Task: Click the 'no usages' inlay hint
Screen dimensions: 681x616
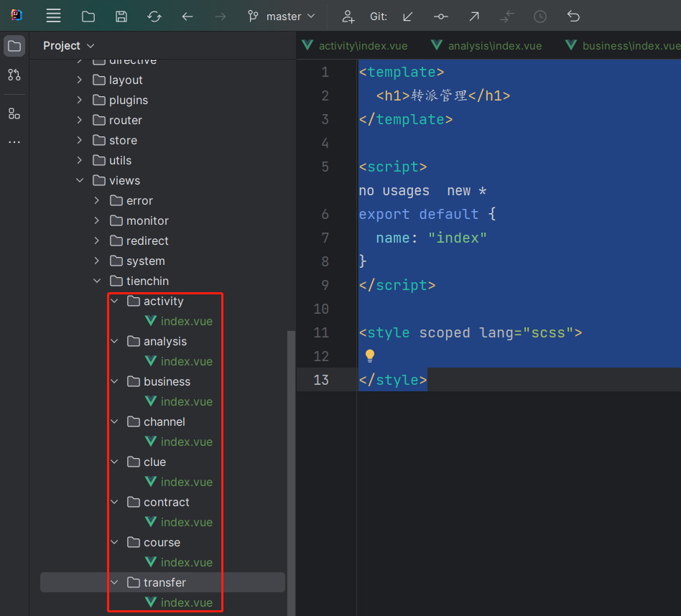Action: [394, 191]
